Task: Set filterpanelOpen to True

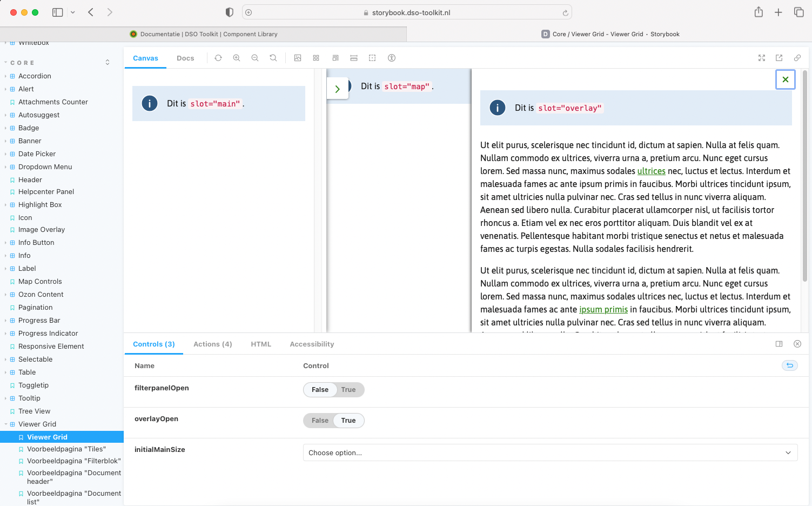Action: 348,389
